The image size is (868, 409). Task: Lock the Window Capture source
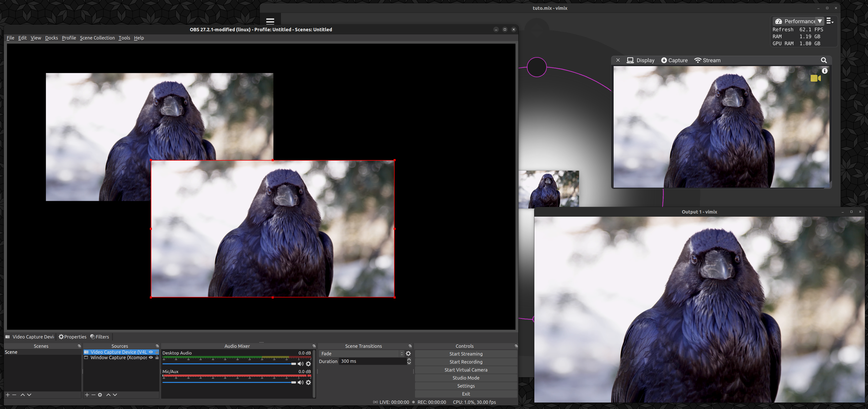coord(157,357)
